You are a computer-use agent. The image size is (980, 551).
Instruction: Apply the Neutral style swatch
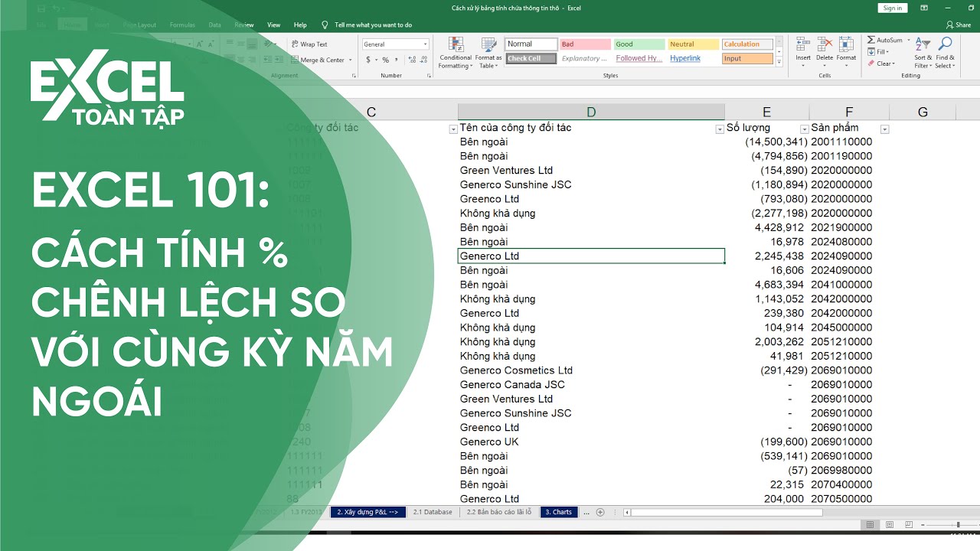(694, 44)
